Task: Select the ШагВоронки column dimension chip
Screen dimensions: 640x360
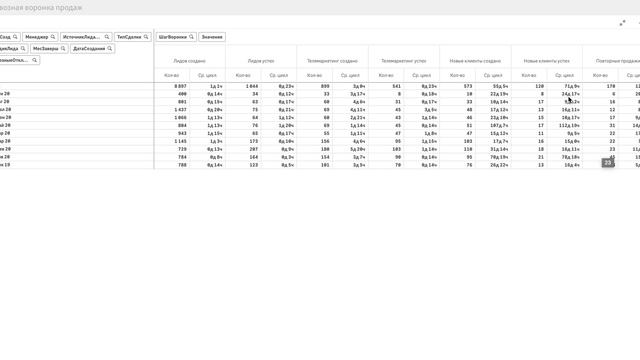Action: (x=176, y=37)
